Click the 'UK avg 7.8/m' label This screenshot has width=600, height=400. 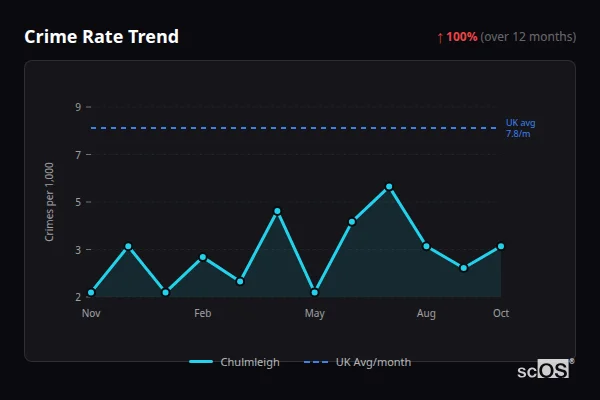tap(520, 128)
